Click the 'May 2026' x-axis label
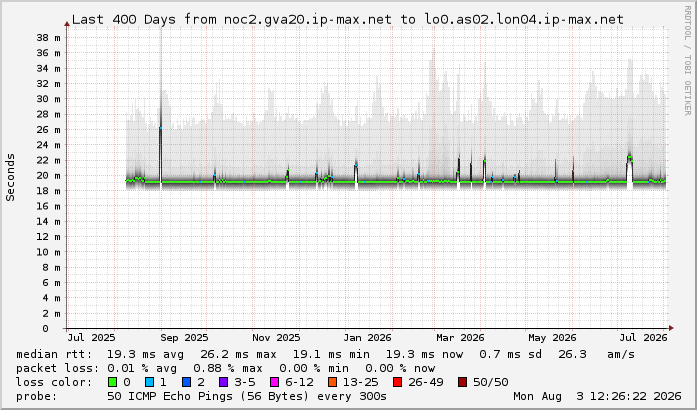The height and width of the screenshot is (410, 697). click(552, 338)
